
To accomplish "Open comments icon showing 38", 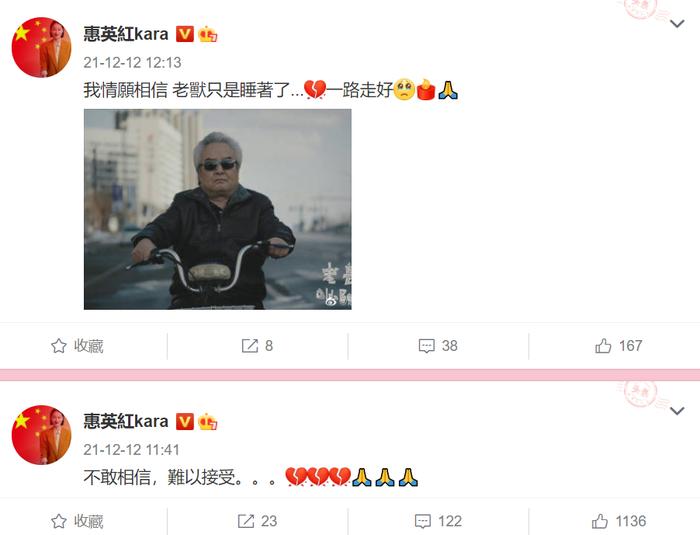I will pos(426,346).
